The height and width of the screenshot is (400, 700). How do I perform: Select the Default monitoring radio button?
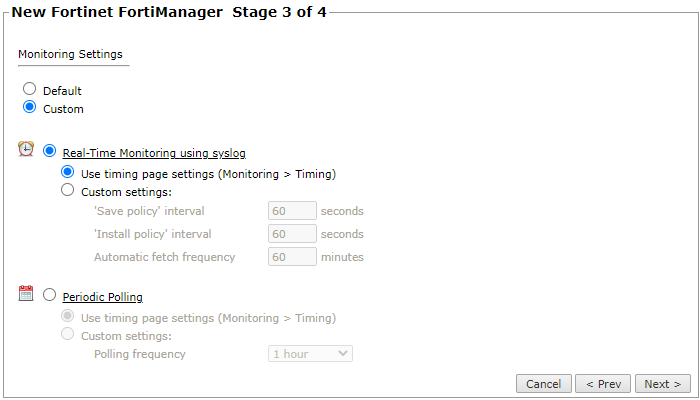(30, 89)
